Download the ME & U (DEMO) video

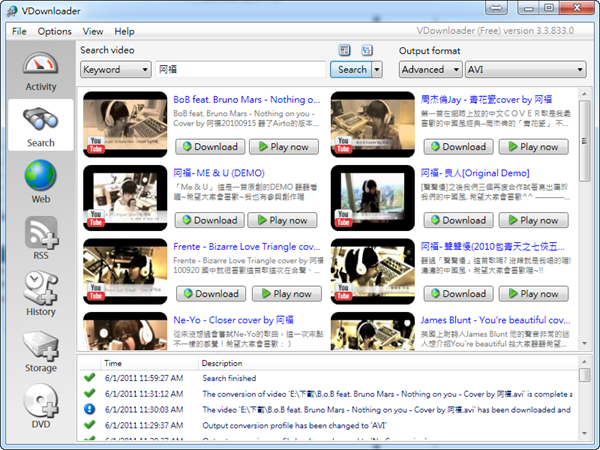pyautogui.click(x=210, y=220)
